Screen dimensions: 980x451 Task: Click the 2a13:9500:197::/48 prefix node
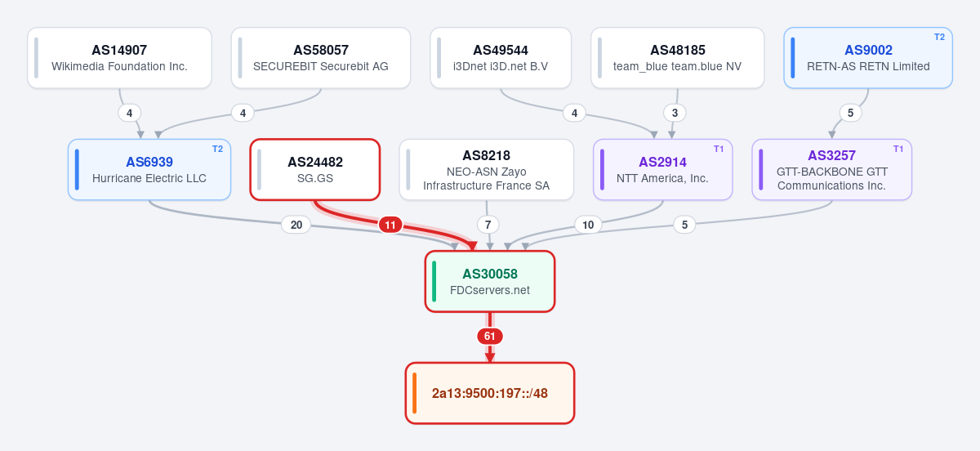click(490, 393)
